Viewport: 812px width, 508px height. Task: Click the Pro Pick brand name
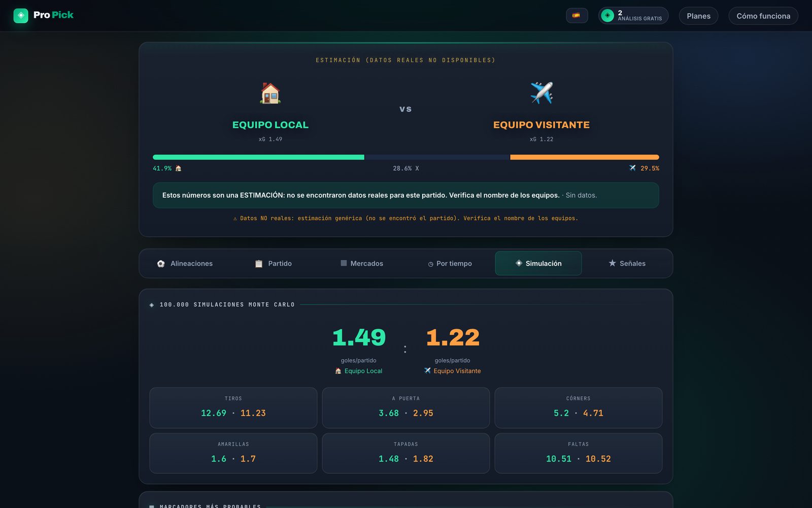coord(53,15)
